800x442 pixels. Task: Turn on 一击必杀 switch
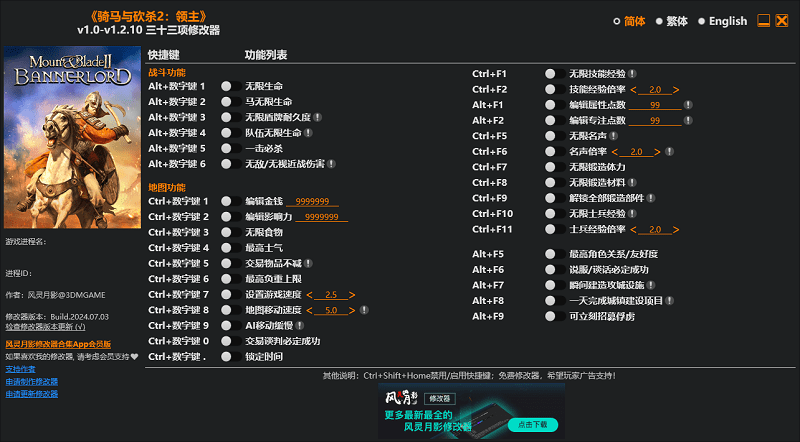coord(231,149)
